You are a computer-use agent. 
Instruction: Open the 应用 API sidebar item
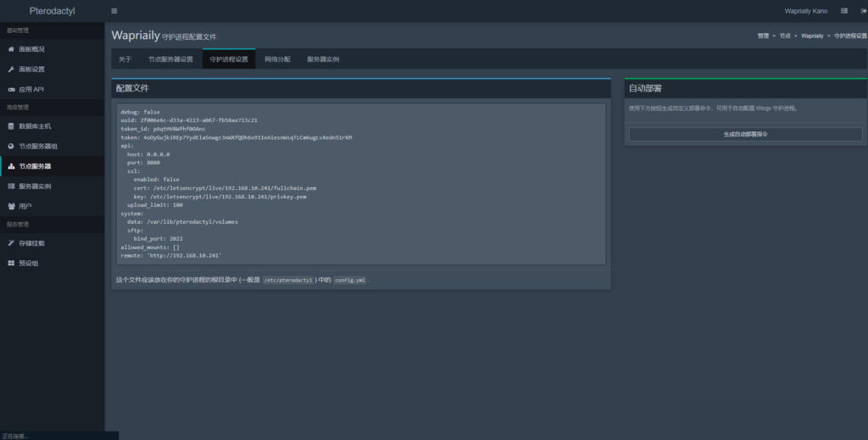point(52,89)
